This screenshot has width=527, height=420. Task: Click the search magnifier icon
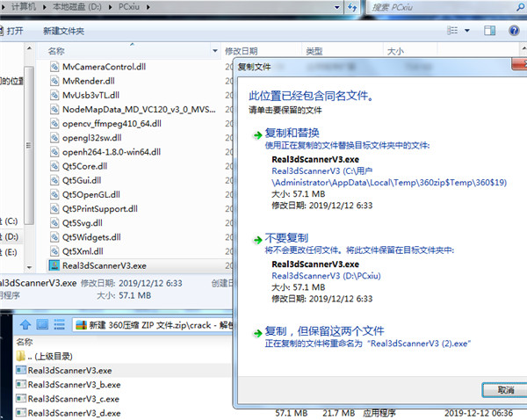pyautogui.click(x=521, y=7)
